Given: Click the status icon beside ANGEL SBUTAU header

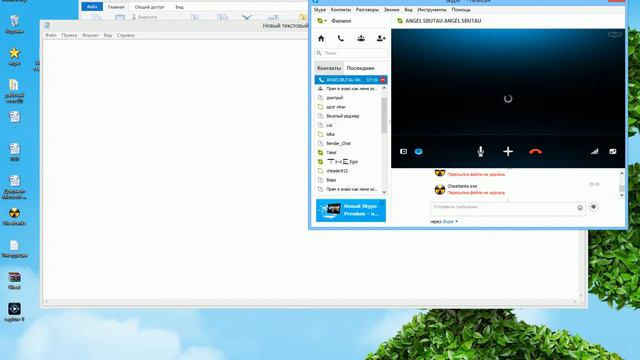Looking at the screenshot, I should click(x=400, y=21).
